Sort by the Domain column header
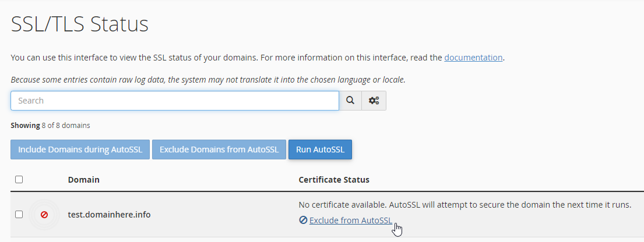The height and width of the screenshot is (242, 644). (84, 180)
